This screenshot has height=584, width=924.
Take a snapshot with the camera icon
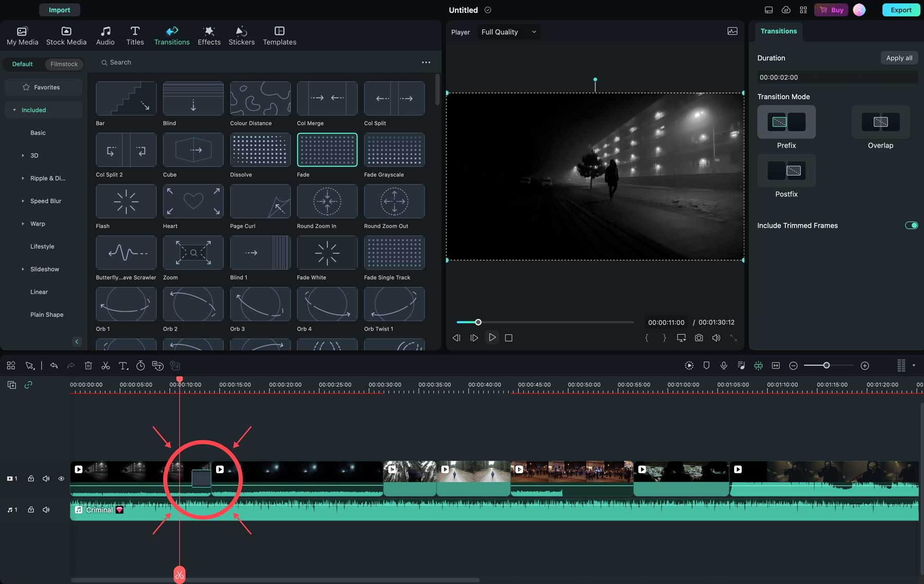pos(699,338)
